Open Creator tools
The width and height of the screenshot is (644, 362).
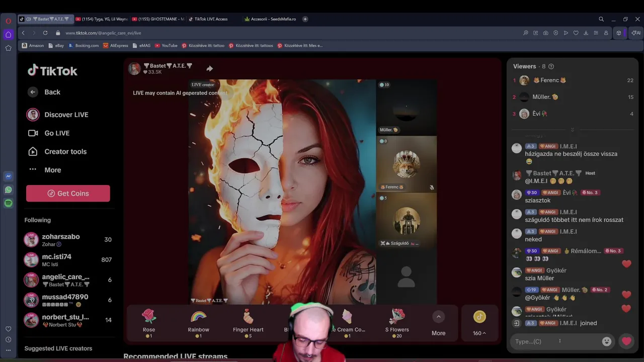pos(57,151)
